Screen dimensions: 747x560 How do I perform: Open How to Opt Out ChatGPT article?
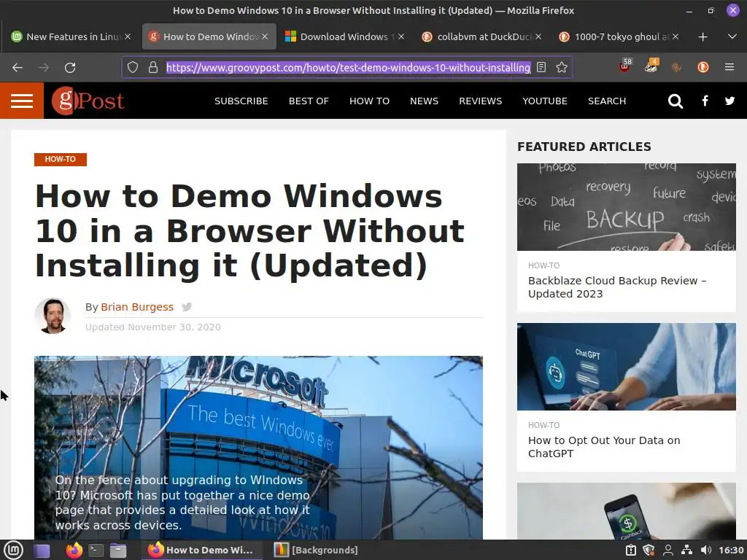[x=604, y=447]
